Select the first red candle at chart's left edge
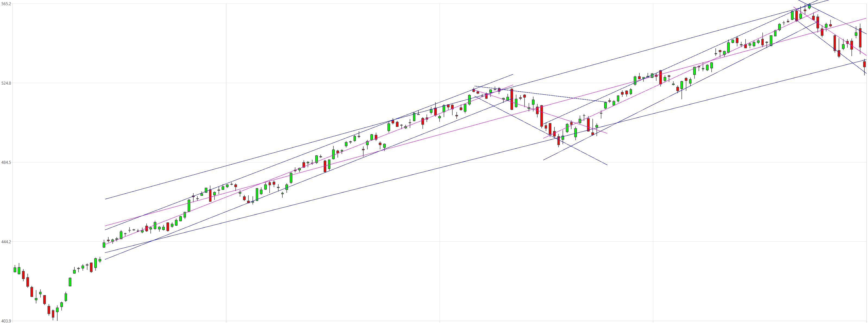This screenshot has height=323, width=868. pos(23,275)
